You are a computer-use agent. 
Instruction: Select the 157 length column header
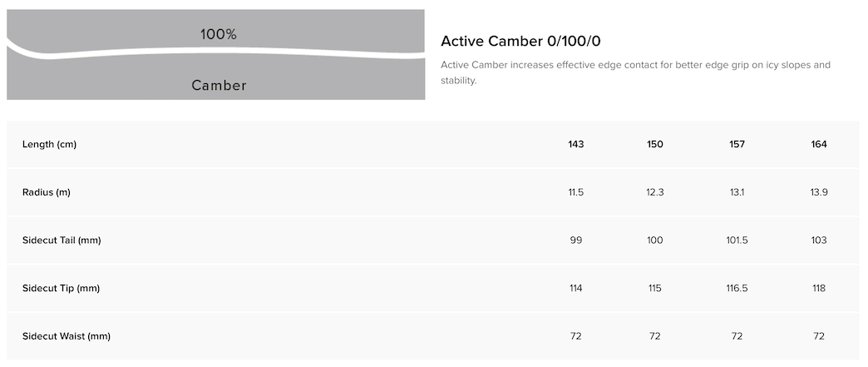tap(737, 145)
